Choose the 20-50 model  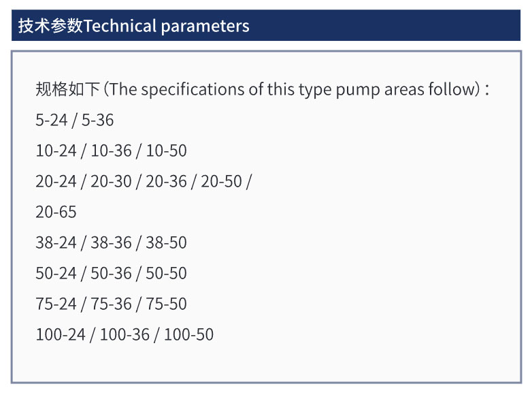coord(221,182)
